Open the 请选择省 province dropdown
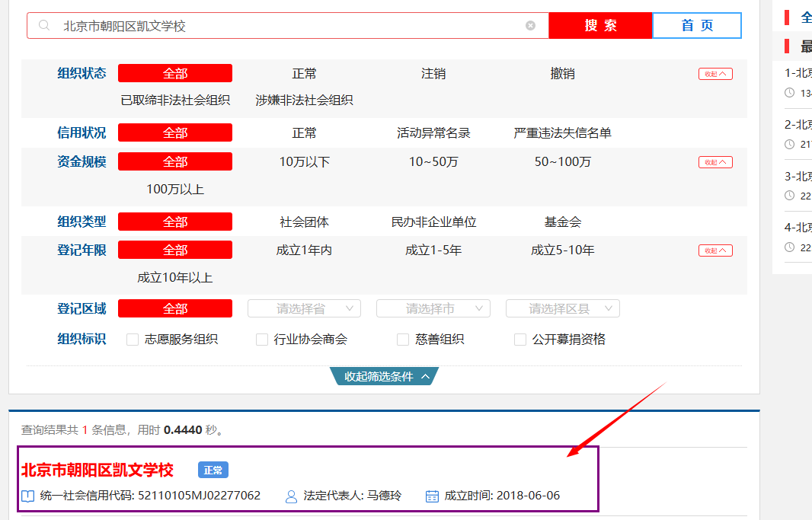The image size is (812, 520). (x=304, y=308)
